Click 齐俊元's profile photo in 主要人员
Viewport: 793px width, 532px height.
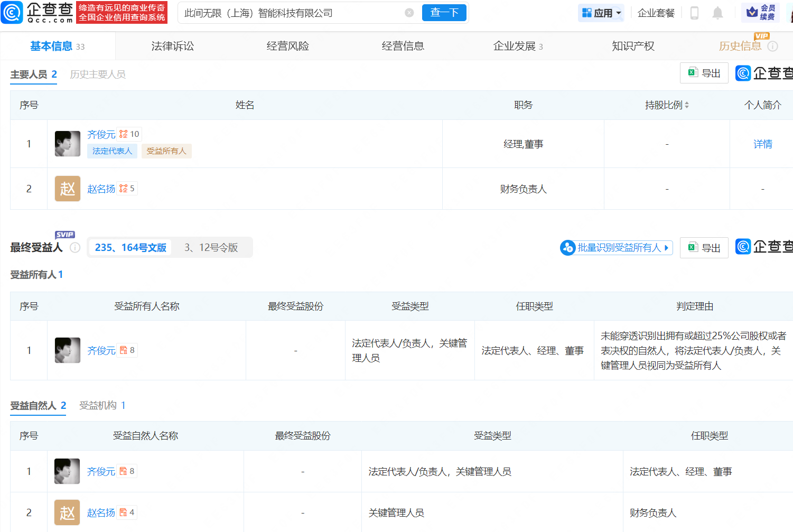pyautogui.click(x=68, y=144)
